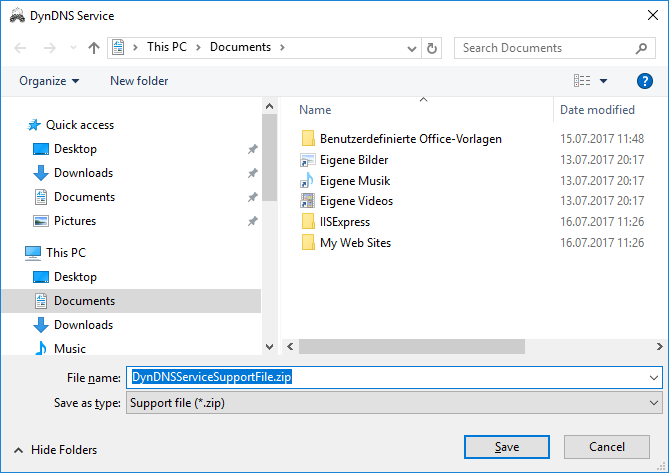
Task: Click the Eigene Musik note icon
Action: tap(307, 180)
